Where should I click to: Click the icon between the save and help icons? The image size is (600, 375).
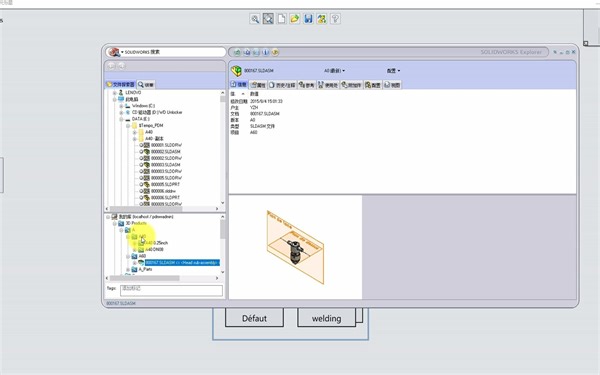tap(322, 19)
